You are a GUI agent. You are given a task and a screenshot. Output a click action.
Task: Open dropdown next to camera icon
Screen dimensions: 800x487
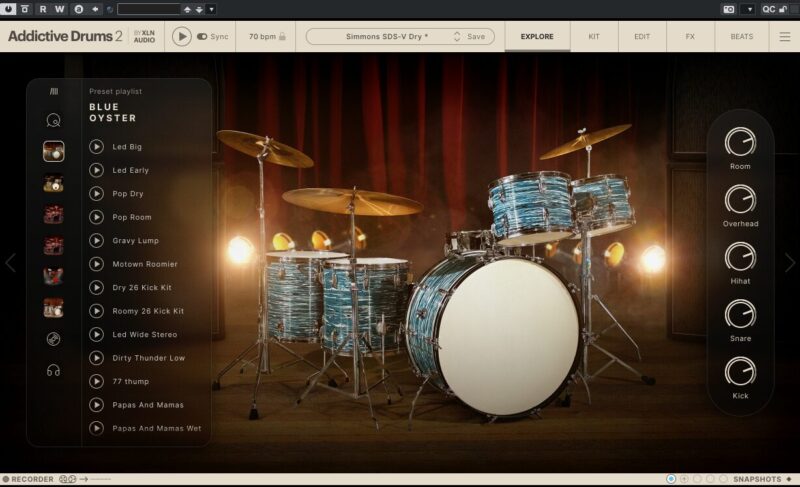[748, 9]
